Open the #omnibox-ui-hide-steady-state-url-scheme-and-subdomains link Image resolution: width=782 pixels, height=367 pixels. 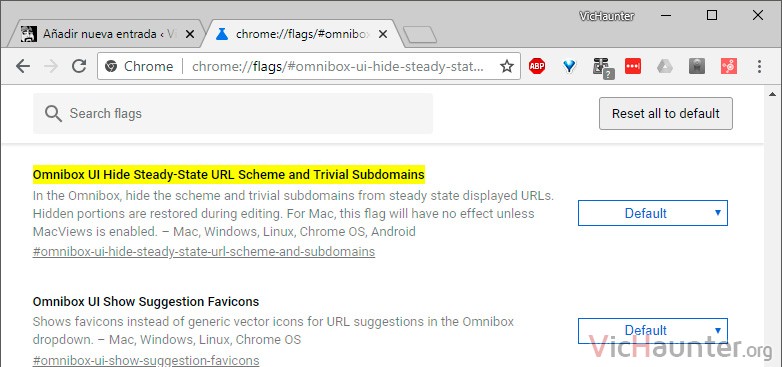point(203,251)
